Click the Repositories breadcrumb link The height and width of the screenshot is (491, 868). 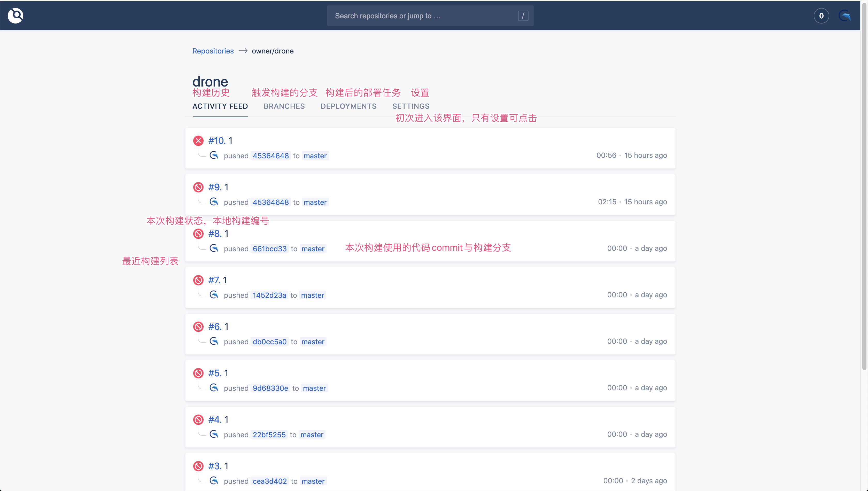click(x=213, y=51)
